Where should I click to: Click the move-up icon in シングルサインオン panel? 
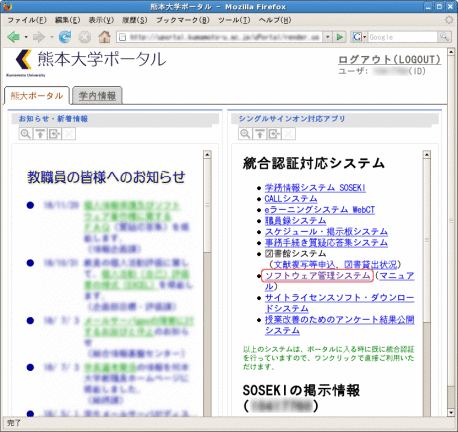(x=260, y=134)
